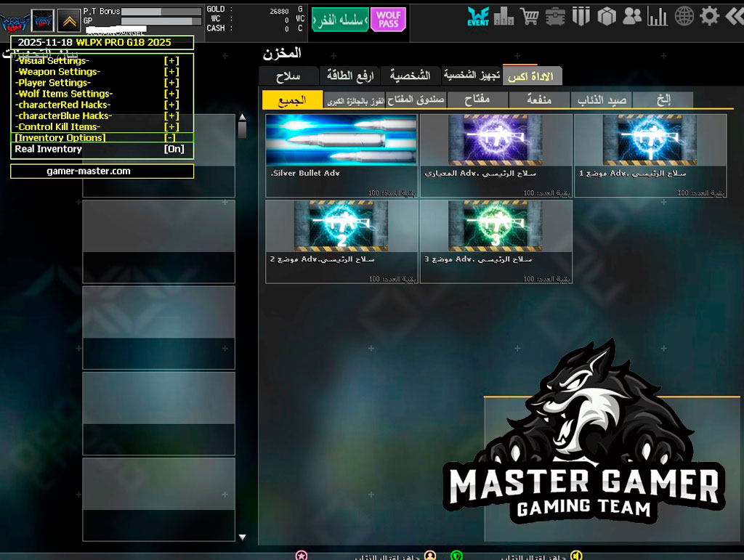Expand the Weapon Settings section
744x560 pixels.
click(171, 72)
